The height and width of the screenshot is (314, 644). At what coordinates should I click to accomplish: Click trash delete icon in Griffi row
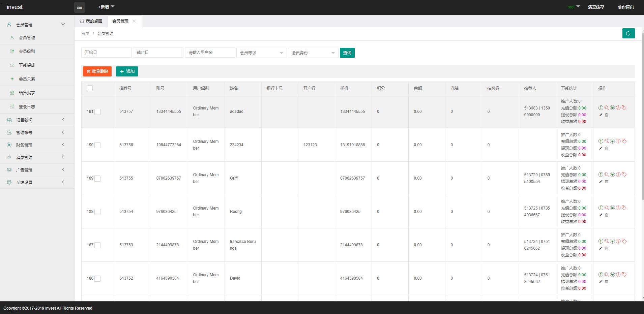(x=607, y=182)
